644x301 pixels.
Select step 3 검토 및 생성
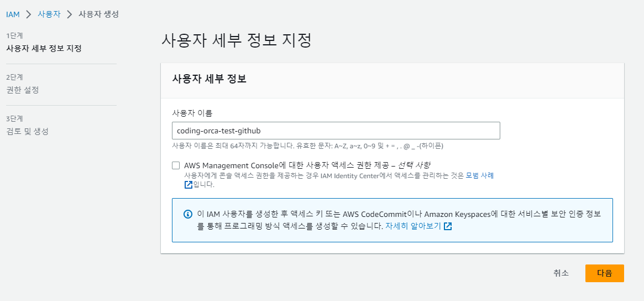tap(28, 132)
